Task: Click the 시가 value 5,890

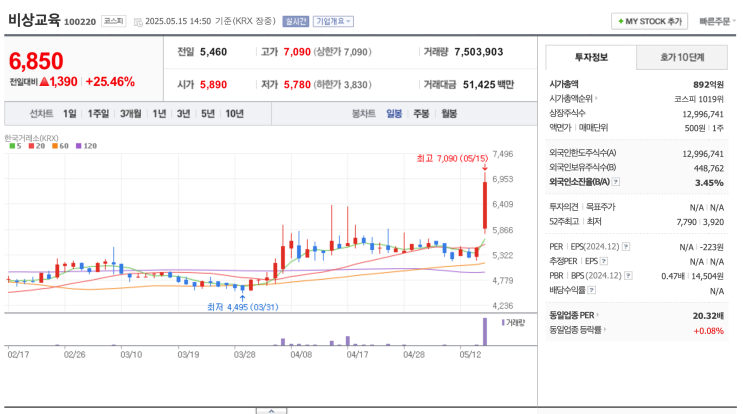Action: (213, 84)
